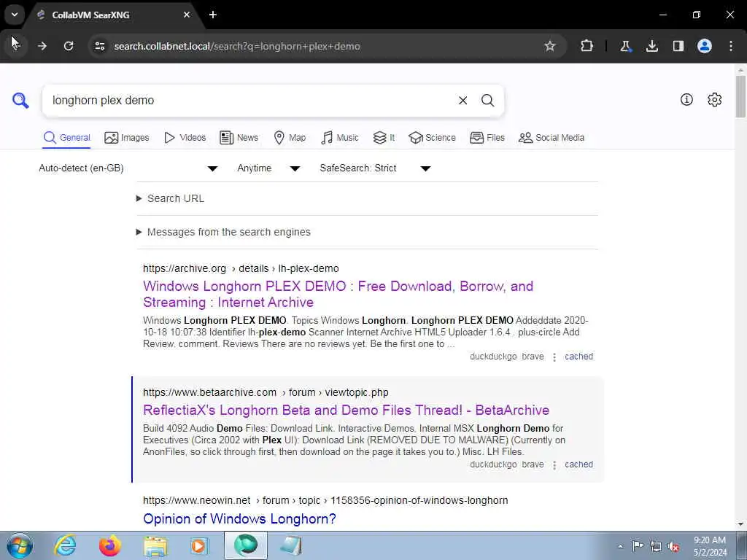The height and width of the screenshot is (560, 747).
Task: Click the browser address bar URL
Action: [x=237, y=46]
